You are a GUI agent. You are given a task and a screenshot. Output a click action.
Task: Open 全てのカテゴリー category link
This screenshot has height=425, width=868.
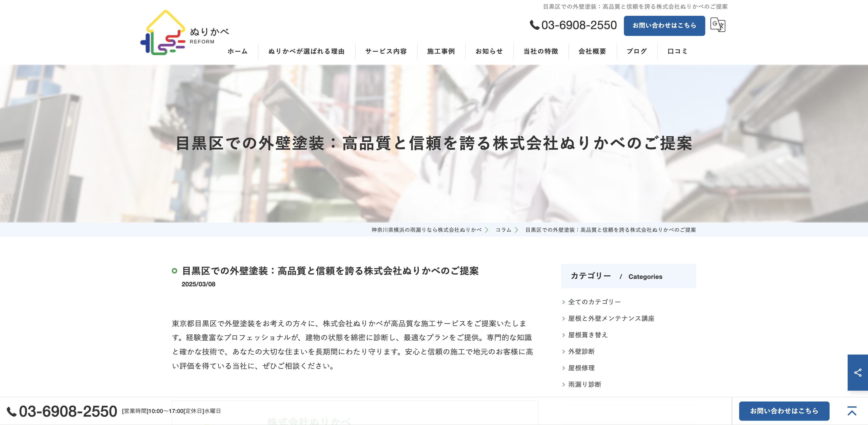pos(594,302)
